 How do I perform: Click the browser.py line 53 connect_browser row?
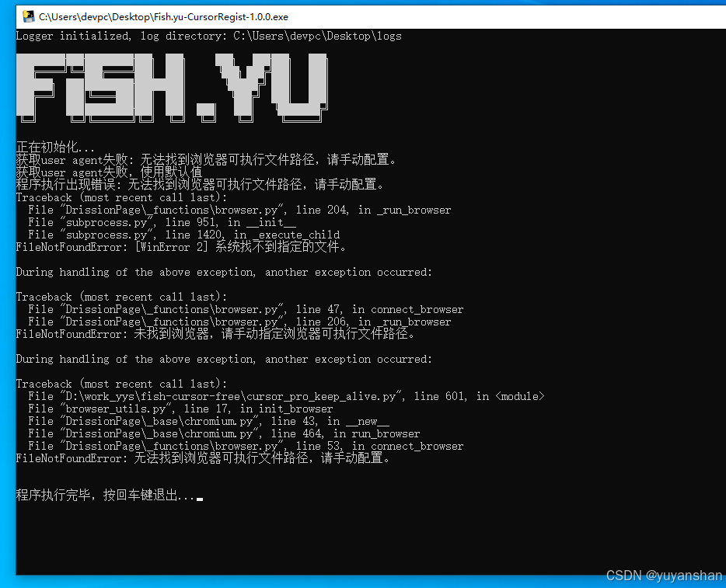[x=246, y=447]
